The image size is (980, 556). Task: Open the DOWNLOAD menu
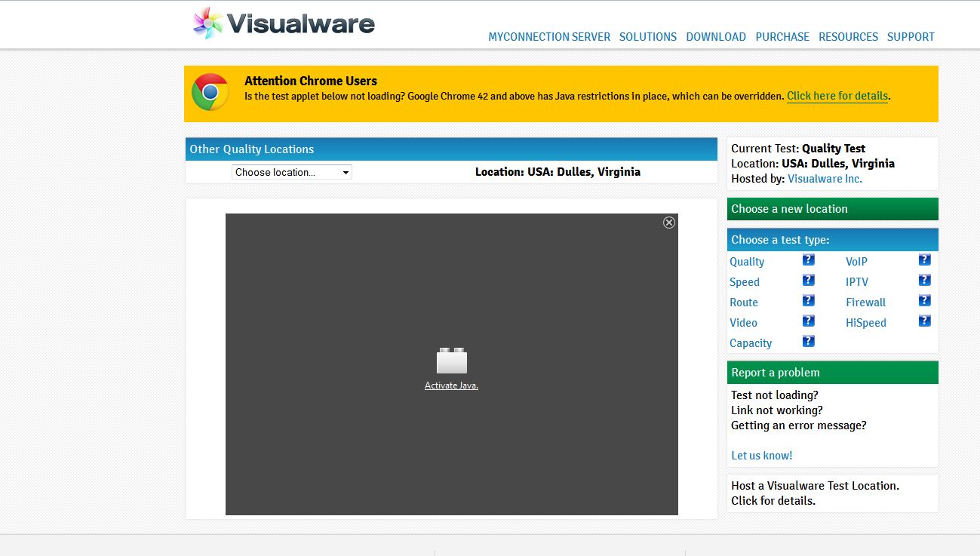(x=716, y=36)
